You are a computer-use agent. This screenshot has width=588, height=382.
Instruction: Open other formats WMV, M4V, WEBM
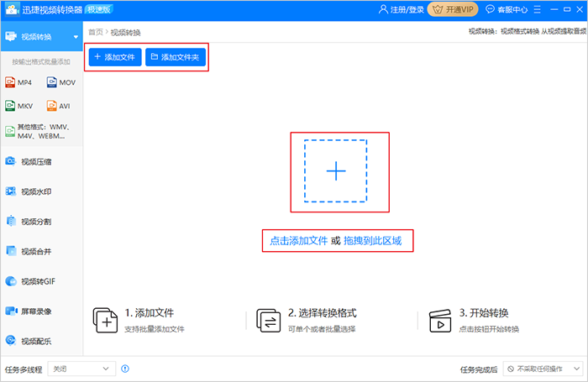click(39, 132)
